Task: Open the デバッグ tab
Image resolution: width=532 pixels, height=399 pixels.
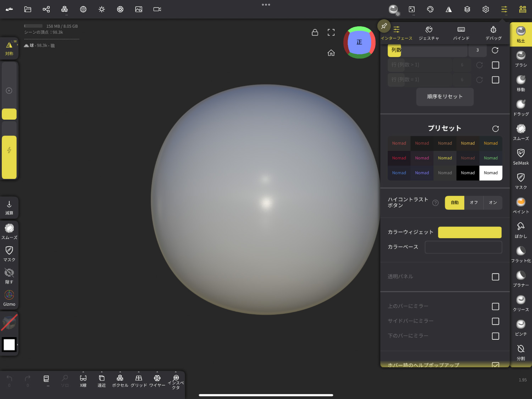Action: point(493,33)
